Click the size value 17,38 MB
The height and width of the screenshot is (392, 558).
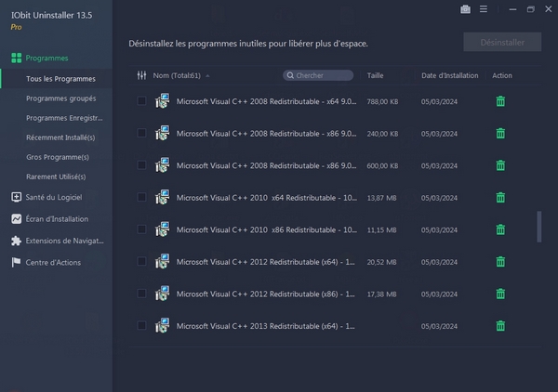click(x=381, y=294)
